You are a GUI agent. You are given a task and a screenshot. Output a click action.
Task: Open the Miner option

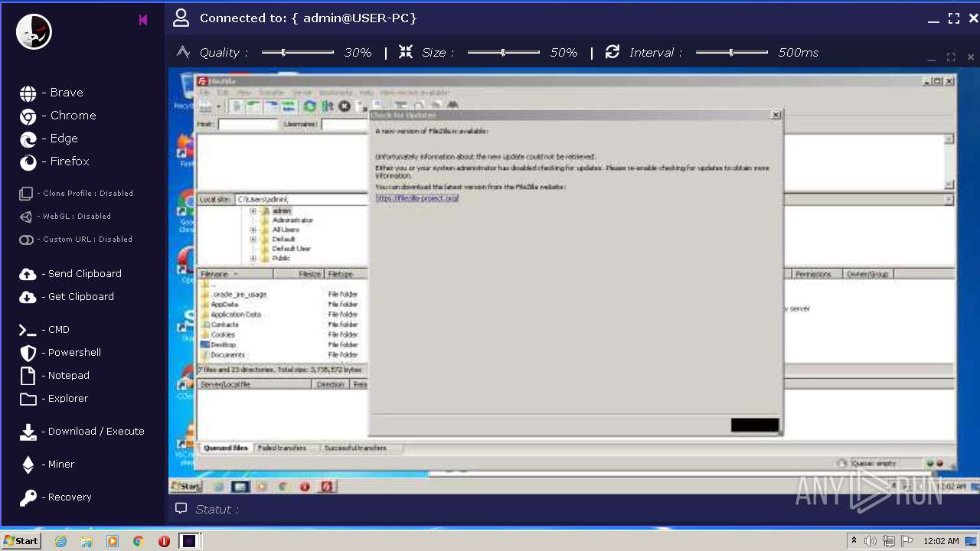(47, 465)
